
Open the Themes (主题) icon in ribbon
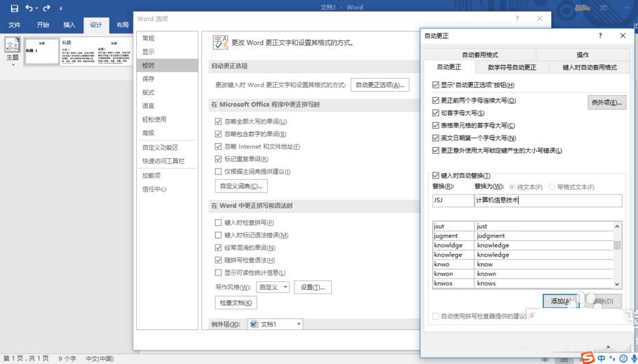point(12,50)
